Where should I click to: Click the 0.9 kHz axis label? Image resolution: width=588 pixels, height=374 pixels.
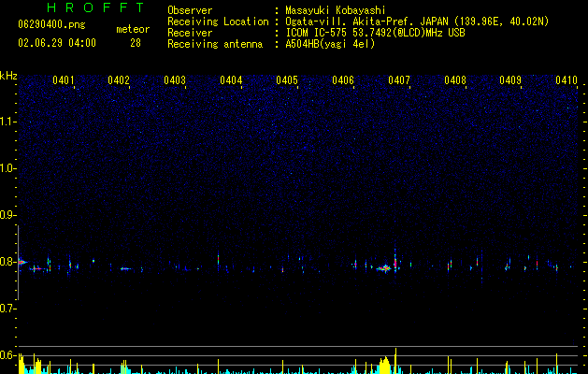(x=7, y=215)
